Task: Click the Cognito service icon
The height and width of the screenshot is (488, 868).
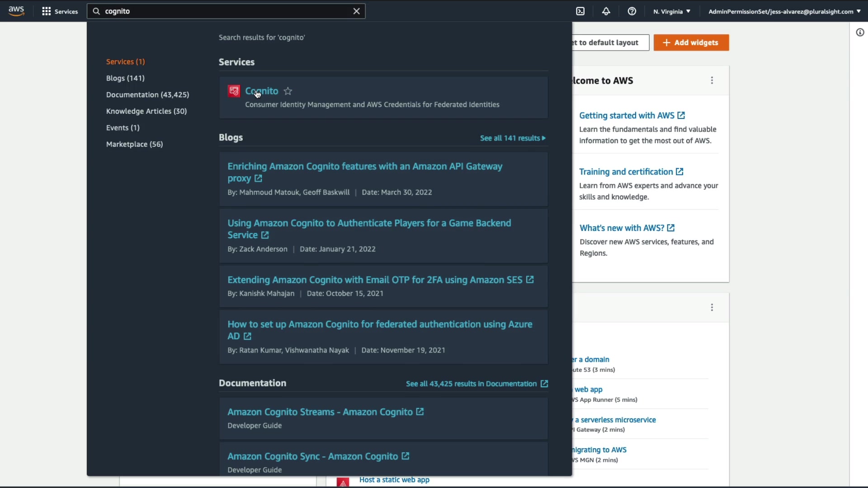Action: pyautogui.click(x=234, y=91)
